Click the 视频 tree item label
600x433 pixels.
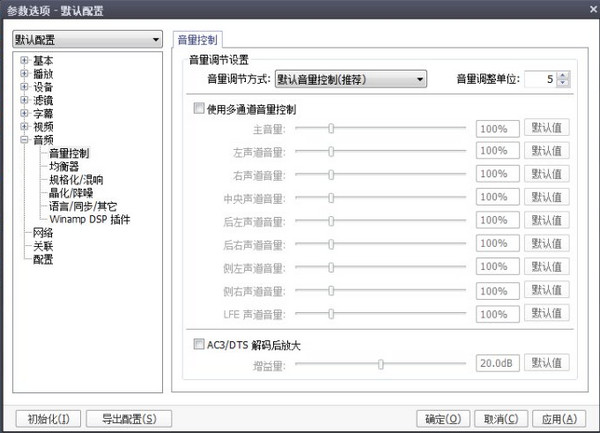[x=43, y=127]
